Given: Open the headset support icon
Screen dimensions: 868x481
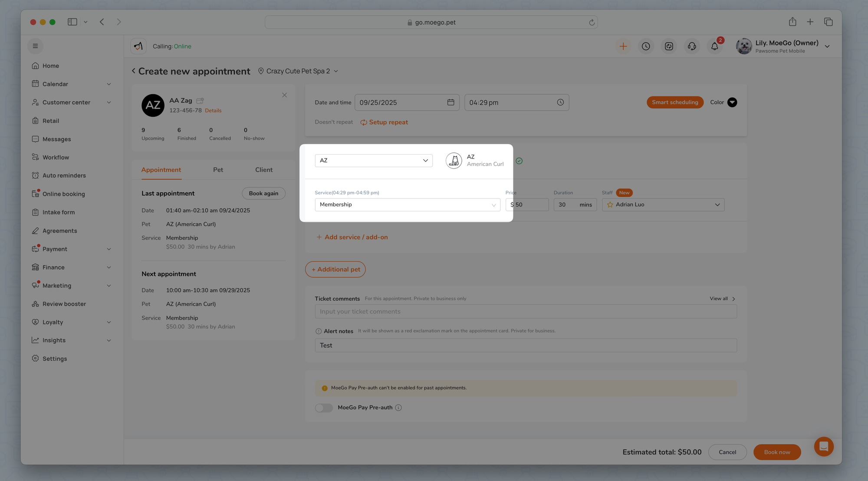Looking at the screenshot, I should tap(692, 46).
